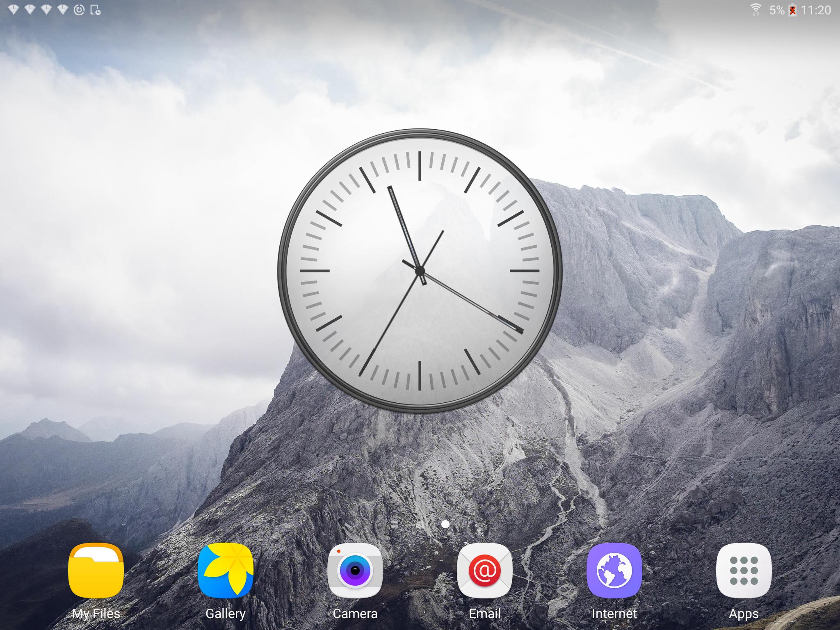840x630 pixels.
Task: Tap the Wi-Fi signal status icon
Action: coord(756,10)
